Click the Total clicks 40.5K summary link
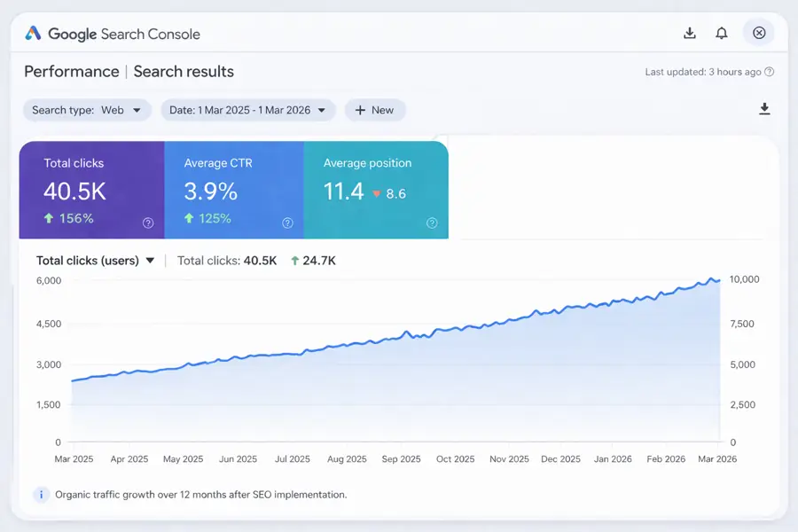Image resolution: width=798 pixels, height=532 pixels. point(228,261)
